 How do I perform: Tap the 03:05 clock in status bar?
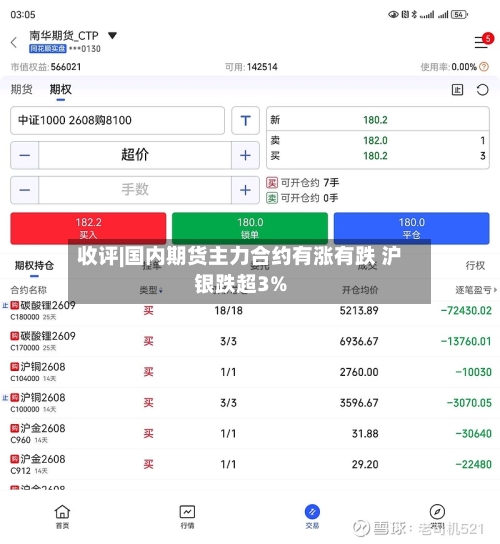click(x=23, y=15)
